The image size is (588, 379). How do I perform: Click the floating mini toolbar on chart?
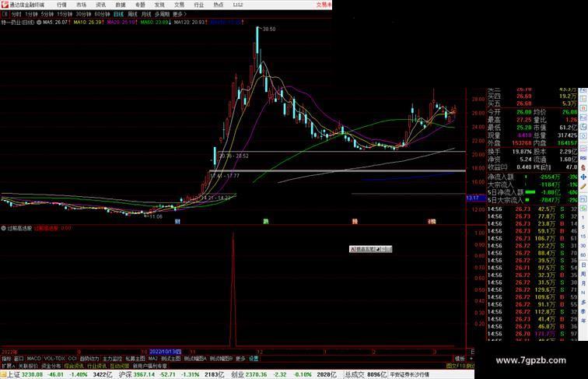tap(370, 249)
